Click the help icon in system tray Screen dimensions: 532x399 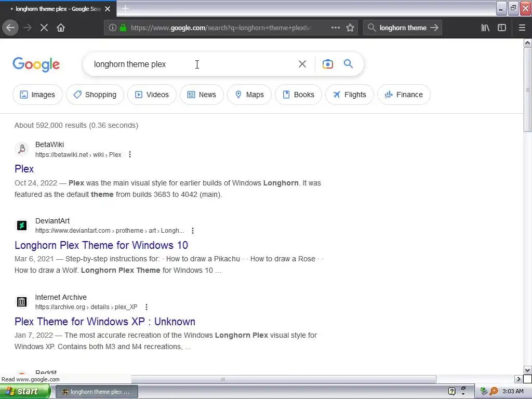(451, 392)
